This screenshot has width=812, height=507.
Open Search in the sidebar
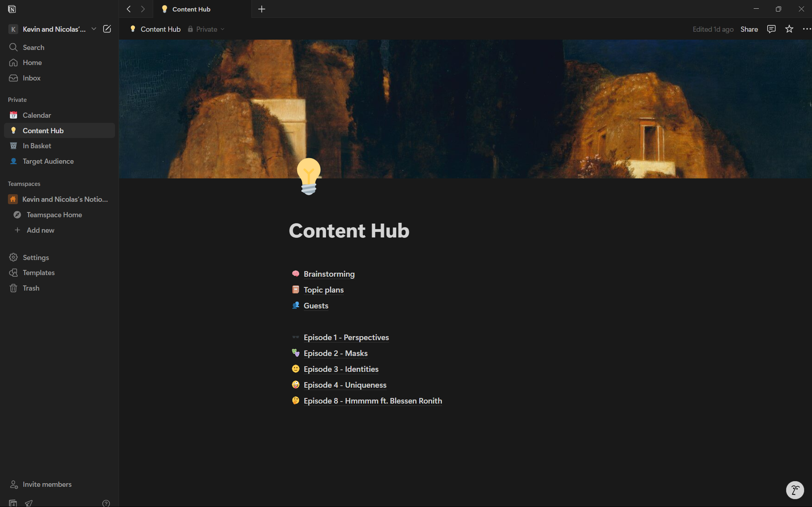[60, 47]
